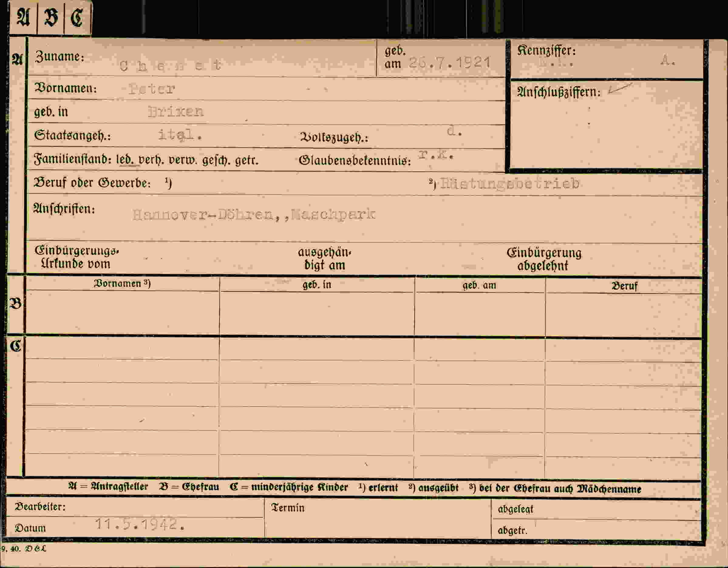The height and width of the screenshot is (568, 728).
Task: Select the typed birthplace "Brixen"
Action: (x=176, y=111)
